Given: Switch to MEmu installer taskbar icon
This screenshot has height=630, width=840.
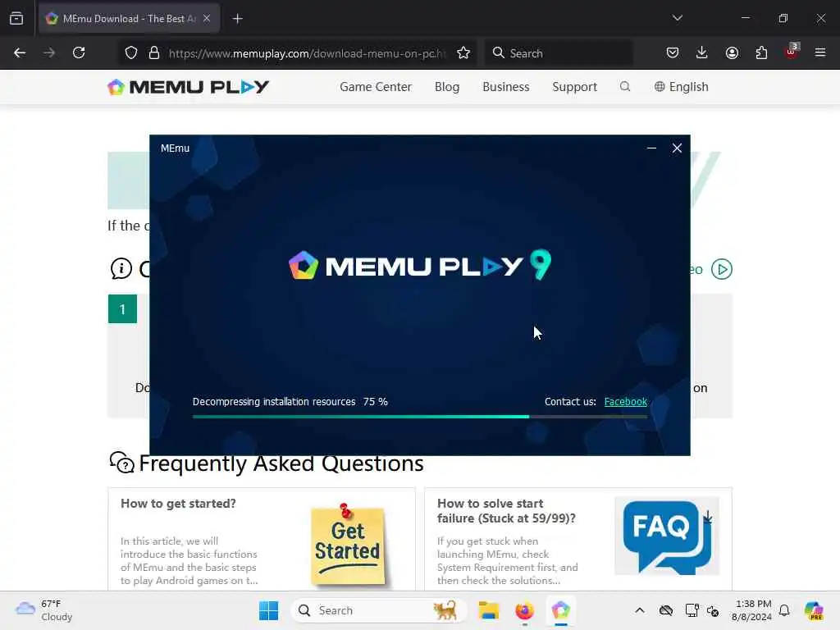Looking at the screenshot, I should coord(560,610).
